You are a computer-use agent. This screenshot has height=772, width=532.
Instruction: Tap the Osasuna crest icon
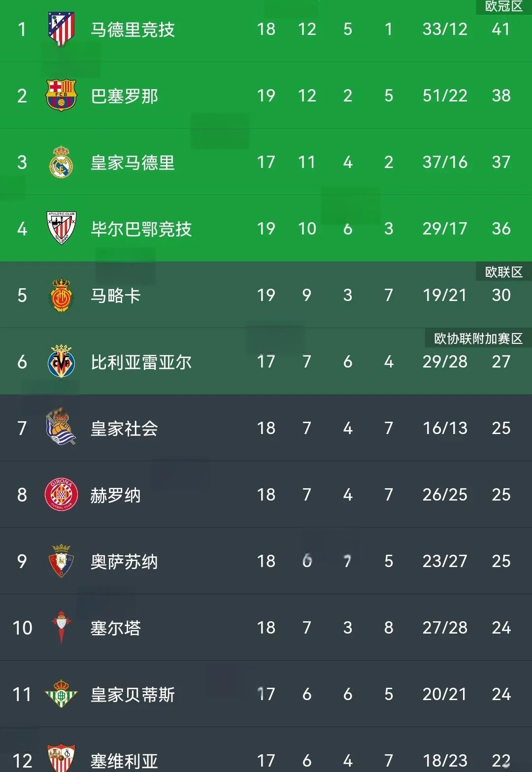coord(61,561)
